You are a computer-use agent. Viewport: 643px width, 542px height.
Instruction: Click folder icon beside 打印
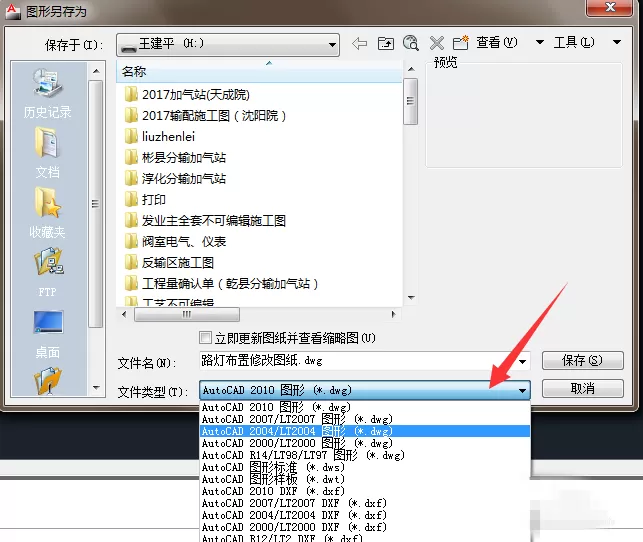tap(131, 199)
